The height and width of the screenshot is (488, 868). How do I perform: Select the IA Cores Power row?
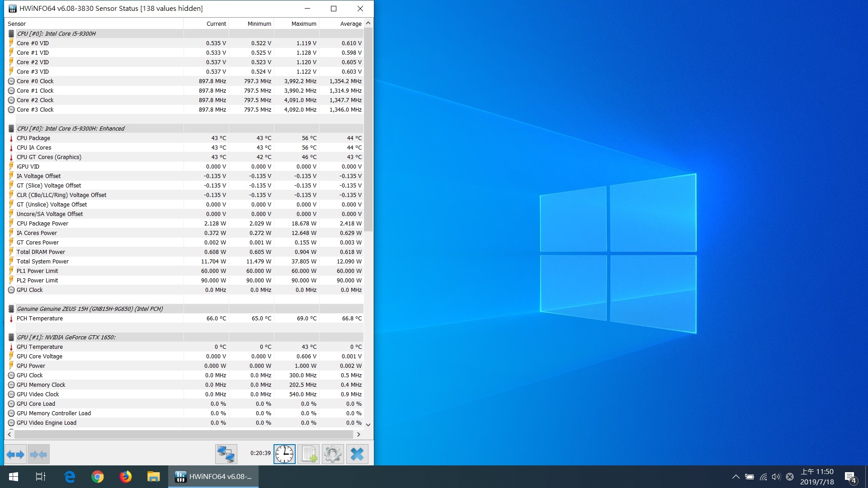(184, 233)
